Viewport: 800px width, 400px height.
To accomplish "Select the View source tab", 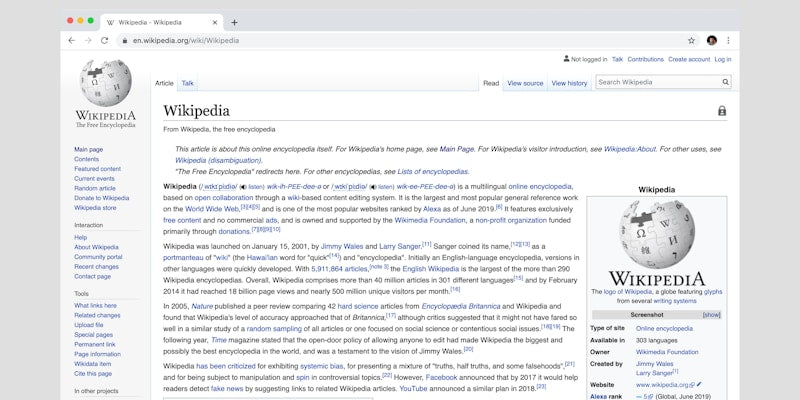I will click(x=525, y=83).
